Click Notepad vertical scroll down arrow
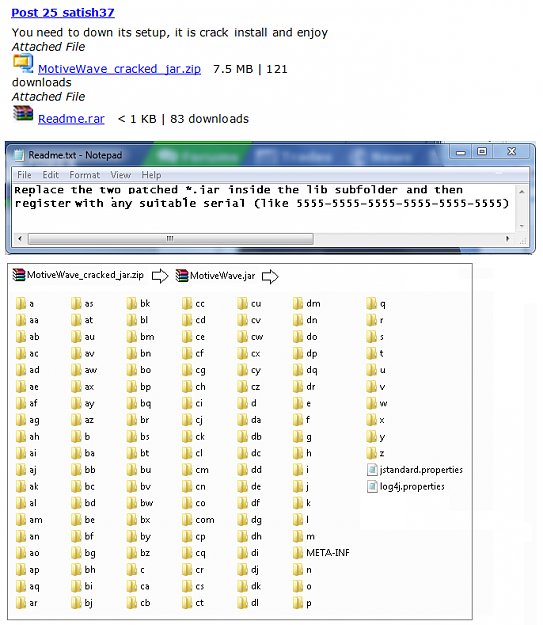Viewport: 543px width, 625px height. tap(522, 226)
